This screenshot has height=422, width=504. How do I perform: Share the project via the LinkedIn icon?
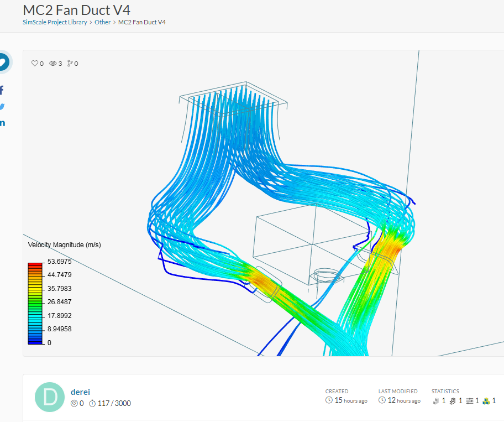point(3,122)
